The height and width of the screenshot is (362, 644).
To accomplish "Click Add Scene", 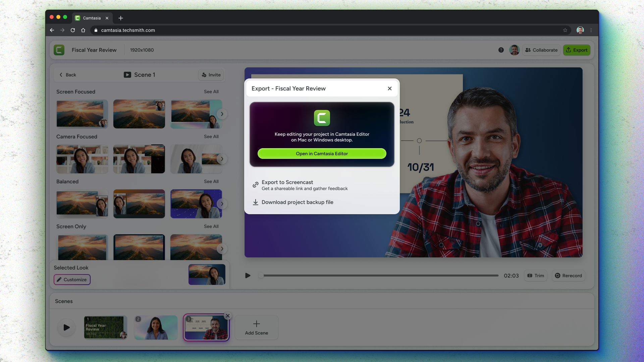I will (x=257, y=327).
